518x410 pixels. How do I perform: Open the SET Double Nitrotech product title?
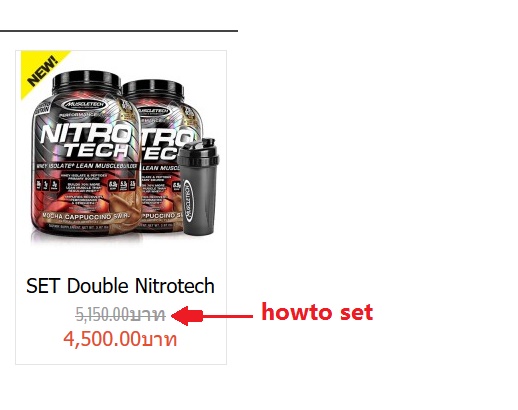pyautogui.click(x=120, y=286)
